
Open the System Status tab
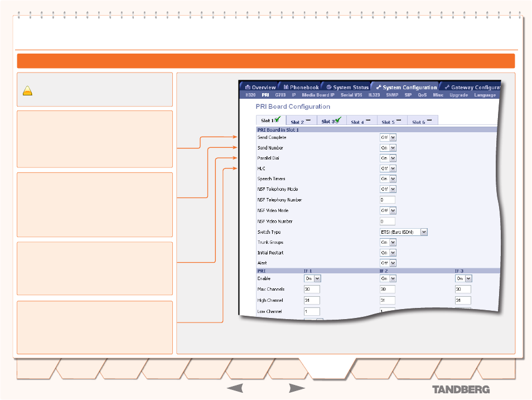tap(347, 87)
